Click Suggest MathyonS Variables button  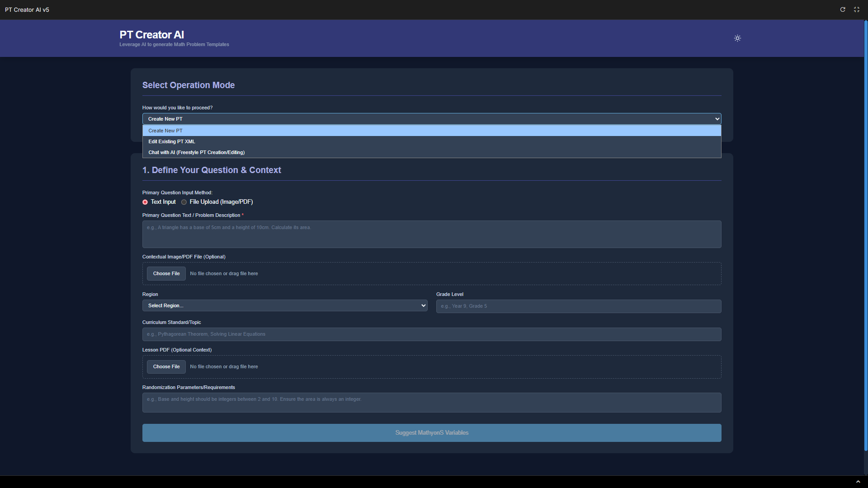[432, 433]
